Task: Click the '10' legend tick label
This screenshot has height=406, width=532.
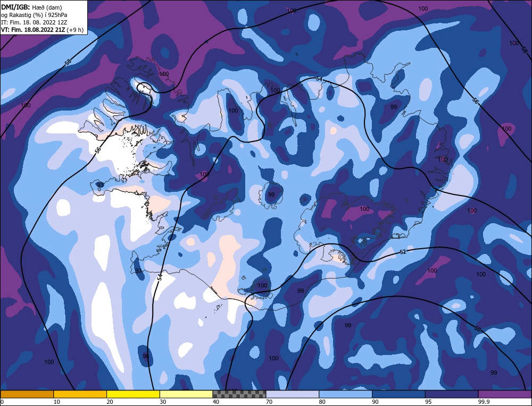Action: point(57,402)
